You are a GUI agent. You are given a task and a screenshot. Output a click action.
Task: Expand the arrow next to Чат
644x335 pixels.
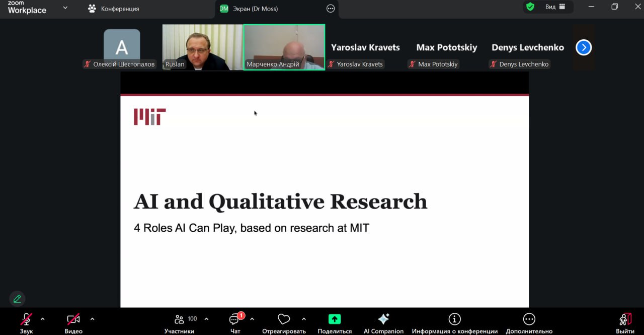click(252, 319)
